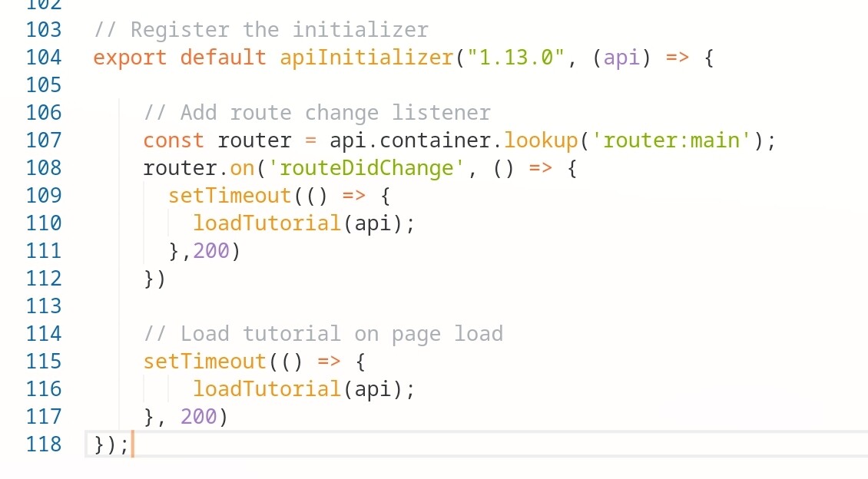This screenshot has height=479, width=868.
Task: Click the 'on' method on line 108
Action: 242,168
